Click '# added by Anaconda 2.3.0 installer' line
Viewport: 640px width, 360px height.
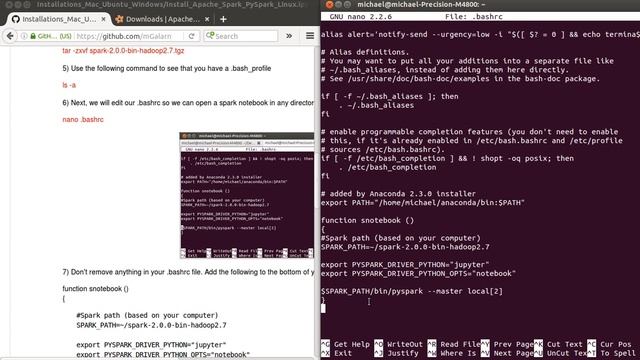[398, 193]
